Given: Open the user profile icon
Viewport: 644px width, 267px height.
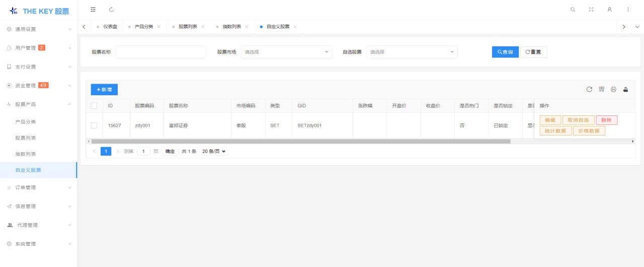Looking at the screenshot, I should [x=609, y=10].
